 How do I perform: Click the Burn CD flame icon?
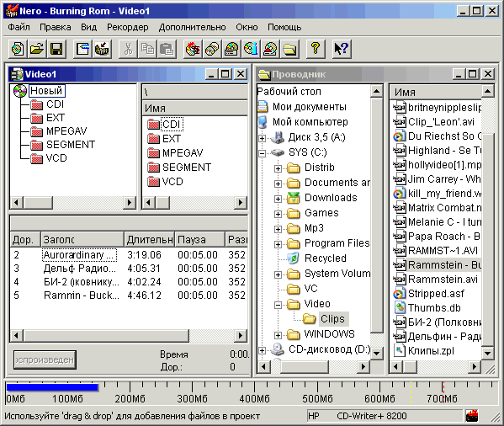[x=193, y=49]
